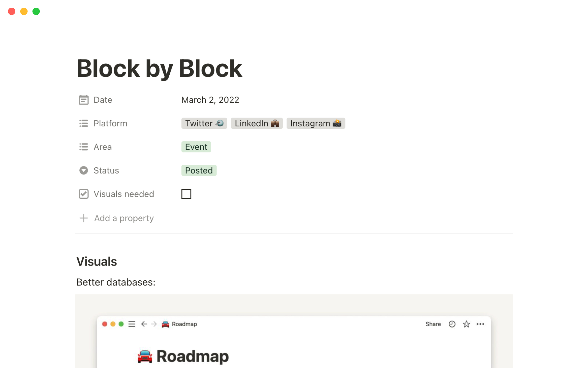Click the star favorite icon in Roadmap window
This screenshot has width=588, height=368.
(466, 324)
